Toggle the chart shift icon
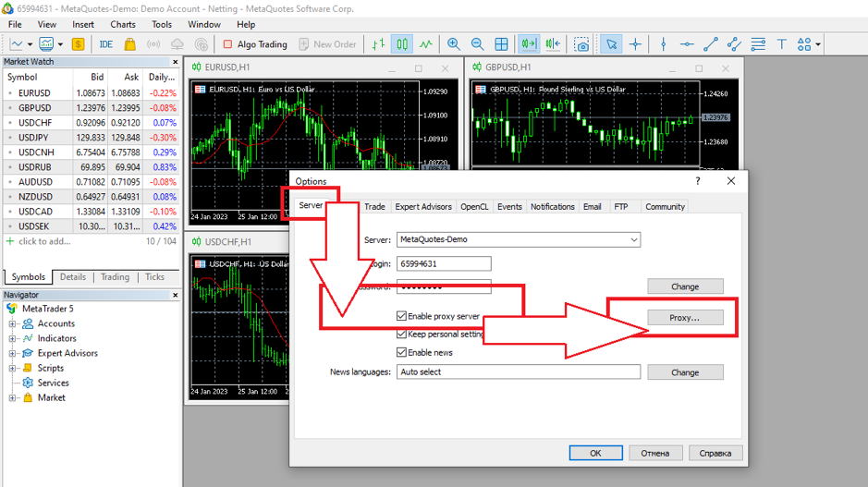This screenshot has height=487, width=868. pos(553,44)
